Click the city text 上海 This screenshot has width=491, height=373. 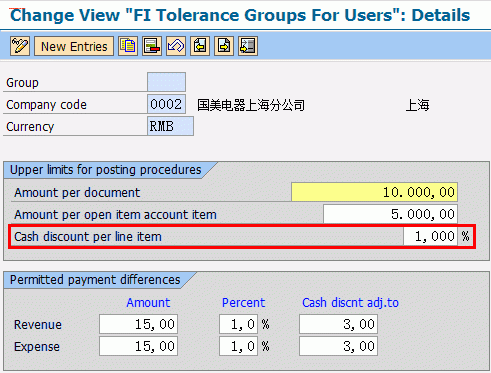point(417,105)
